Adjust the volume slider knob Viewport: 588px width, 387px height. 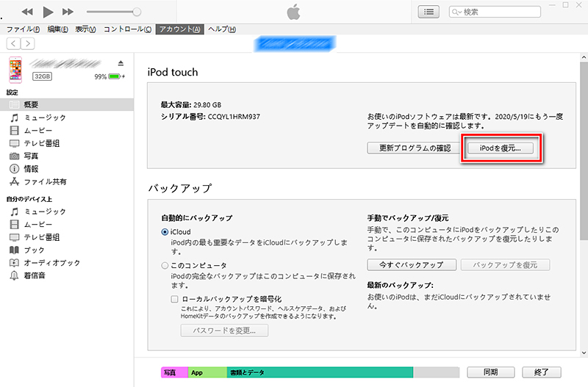pyautogui.click(x=137, y=12)
